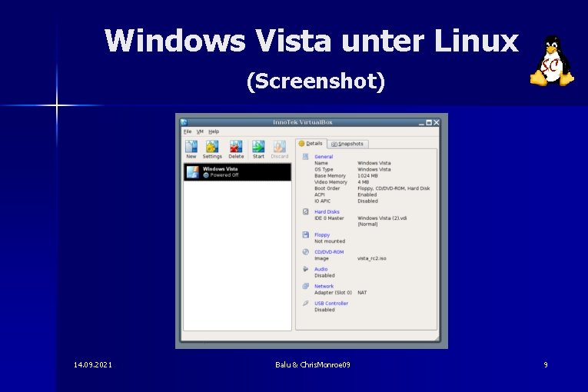Open the Audio settings link
This screenshot has width=588, height=392.
[x=321, y=269]
